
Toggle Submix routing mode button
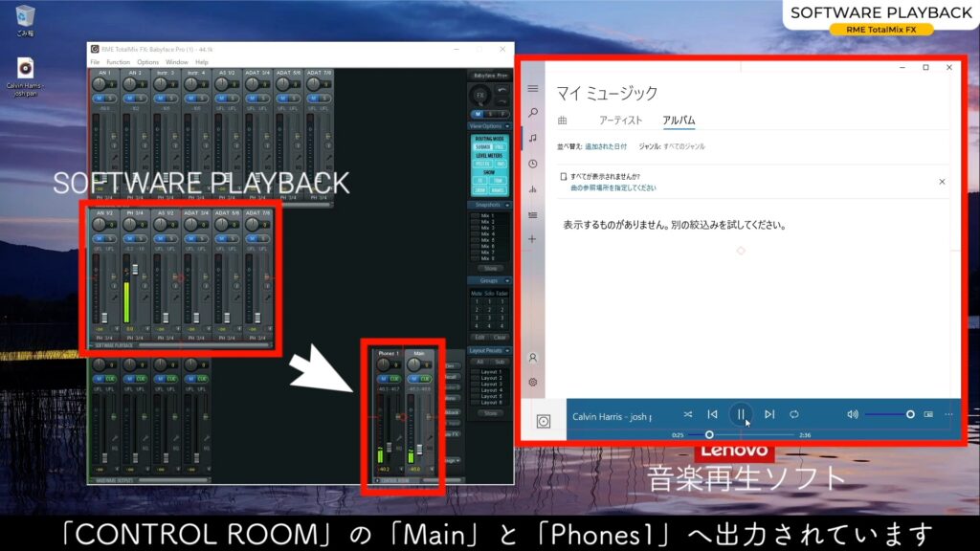pyautogui.click(x=482, y=146)
